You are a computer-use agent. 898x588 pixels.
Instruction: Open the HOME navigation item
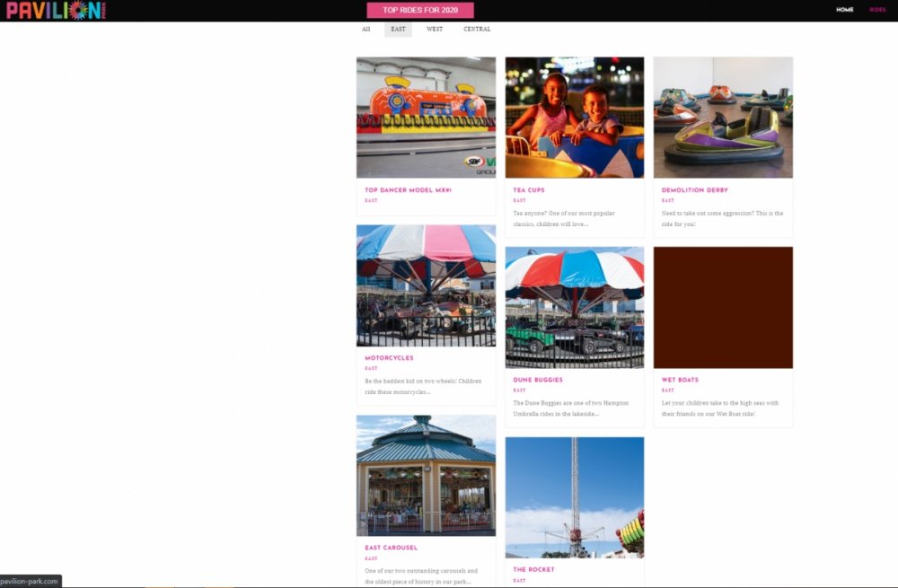[844, 9]
